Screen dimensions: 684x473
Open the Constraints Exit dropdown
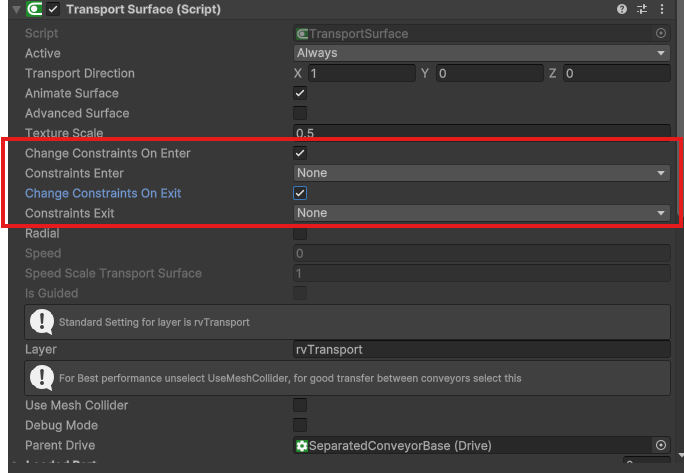click(x=481, y=213)
